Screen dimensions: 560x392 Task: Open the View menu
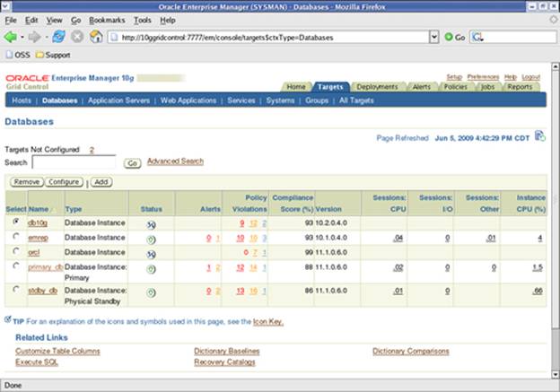[54, 21]
